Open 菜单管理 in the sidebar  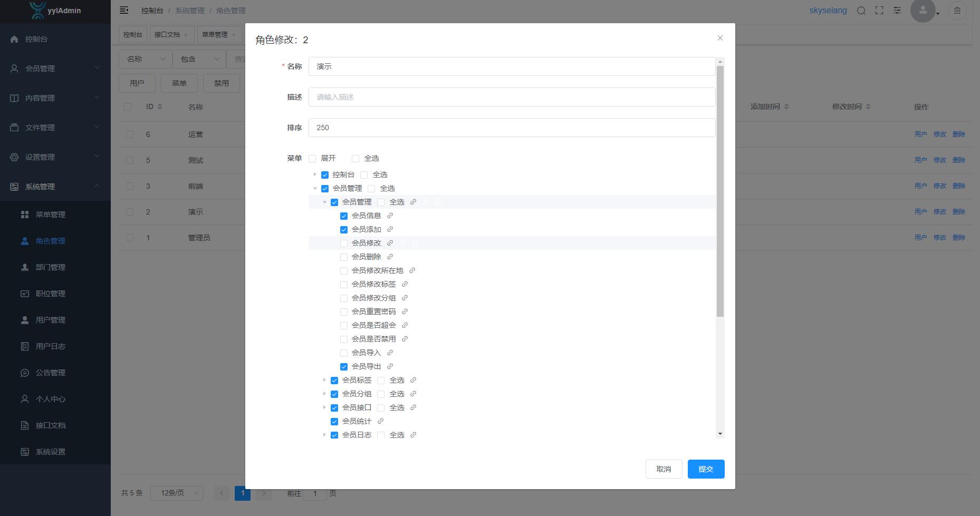[x=51, y=215]
